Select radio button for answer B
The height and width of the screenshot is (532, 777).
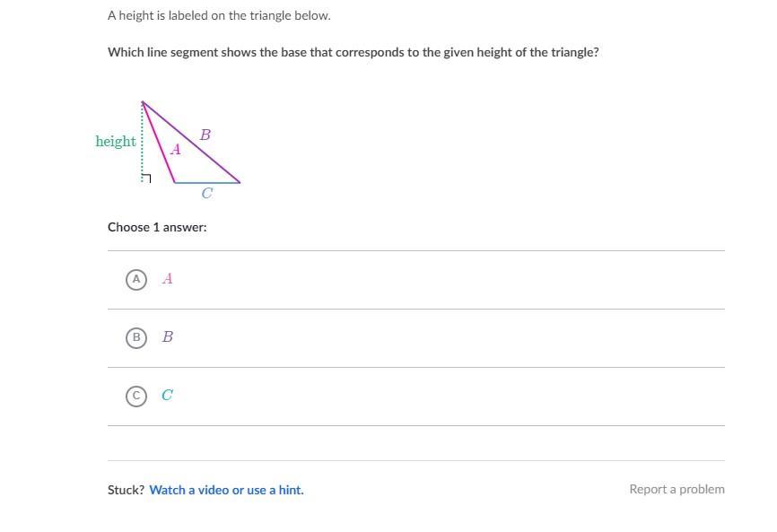tap(136, 337)
